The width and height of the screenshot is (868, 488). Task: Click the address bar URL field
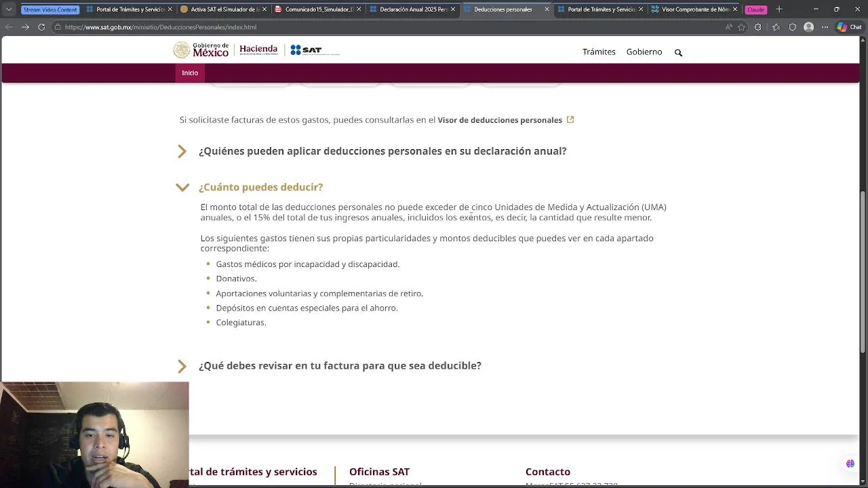[x=387, y=27]
